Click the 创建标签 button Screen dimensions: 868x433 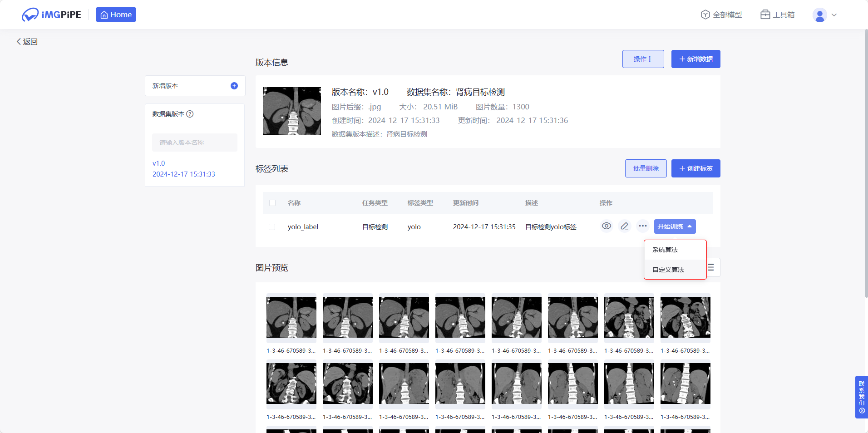pos(695,168)
